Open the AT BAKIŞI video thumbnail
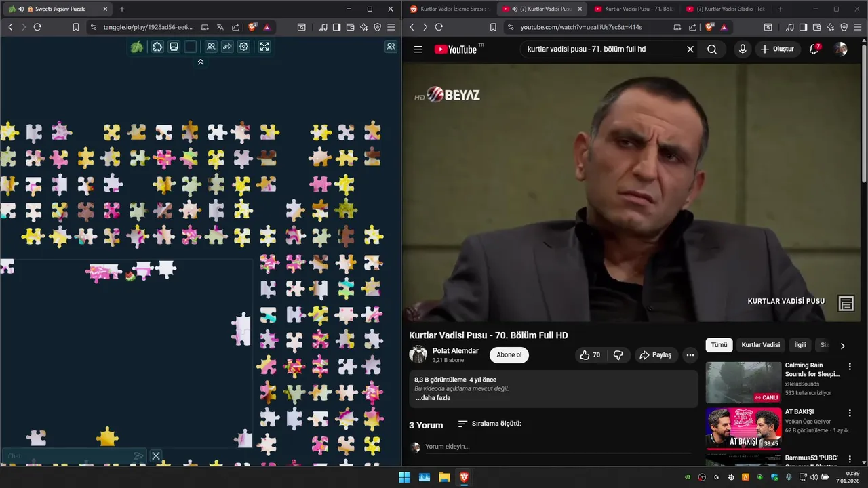 [x=743, y=428]
